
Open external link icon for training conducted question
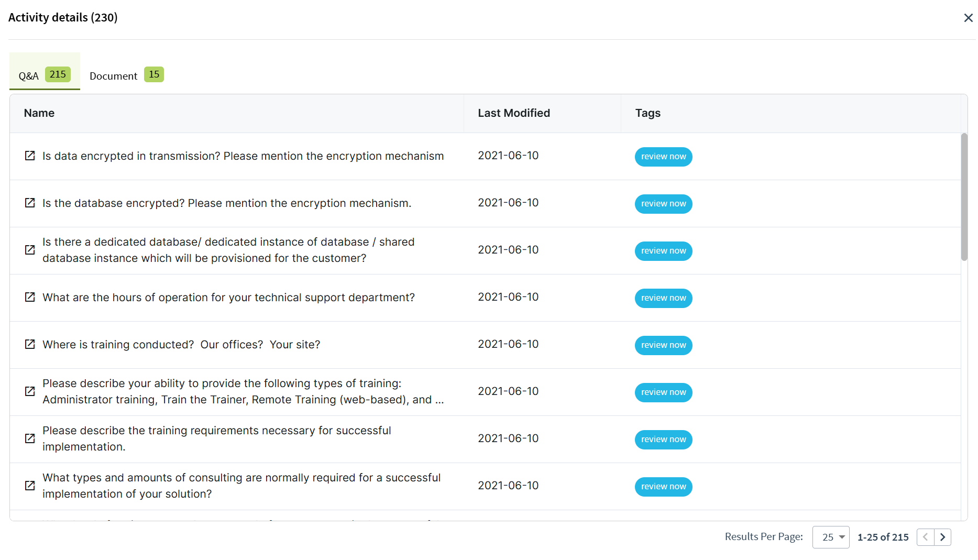(30, 345)
